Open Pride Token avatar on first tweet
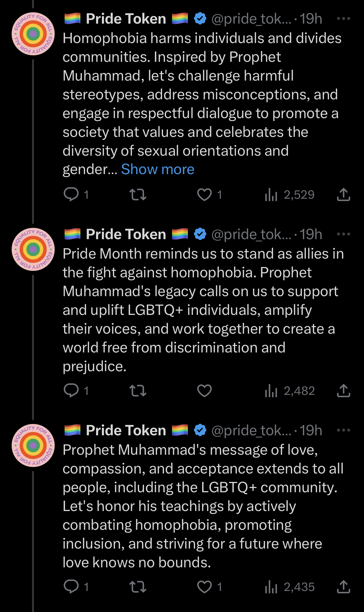Image resolution: width=364 pixels, height=612 pixels. [33, 34]
